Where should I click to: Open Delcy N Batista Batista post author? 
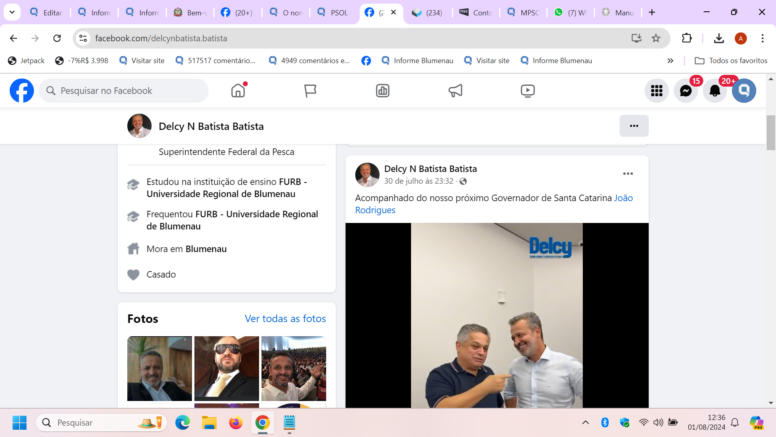tap(431, 169)
